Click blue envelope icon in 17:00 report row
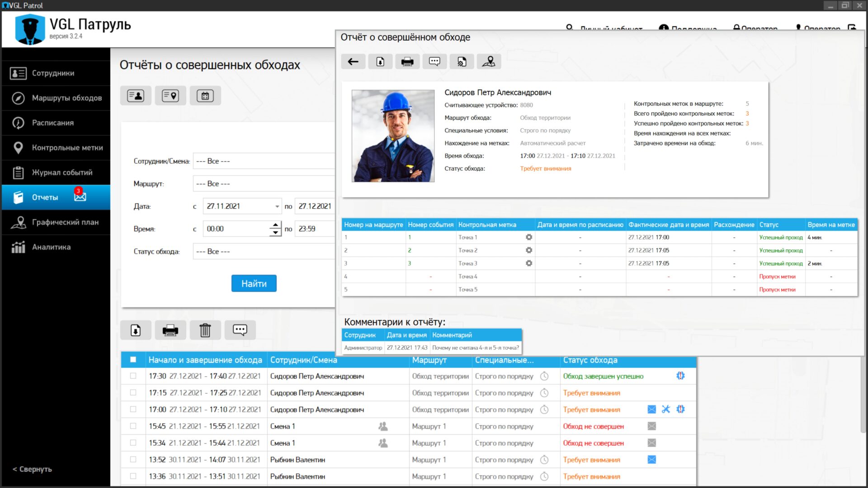 click(x=651, y=409)
